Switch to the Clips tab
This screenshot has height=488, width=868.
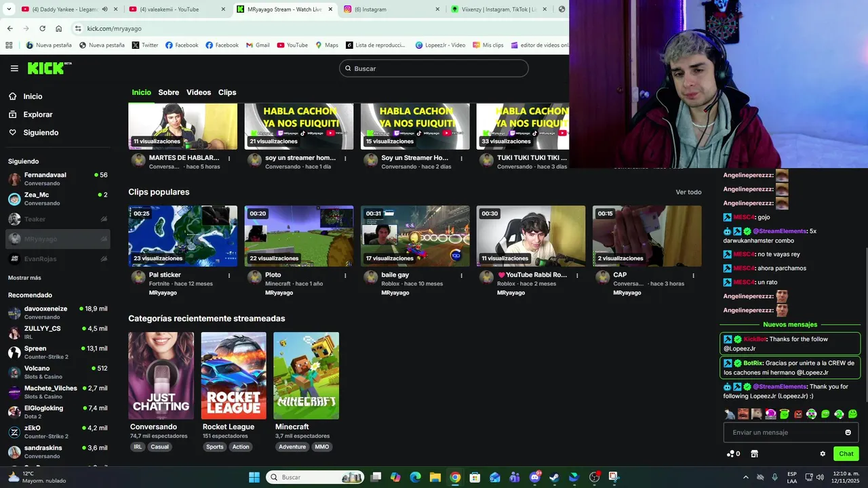(x=227, y=92)
